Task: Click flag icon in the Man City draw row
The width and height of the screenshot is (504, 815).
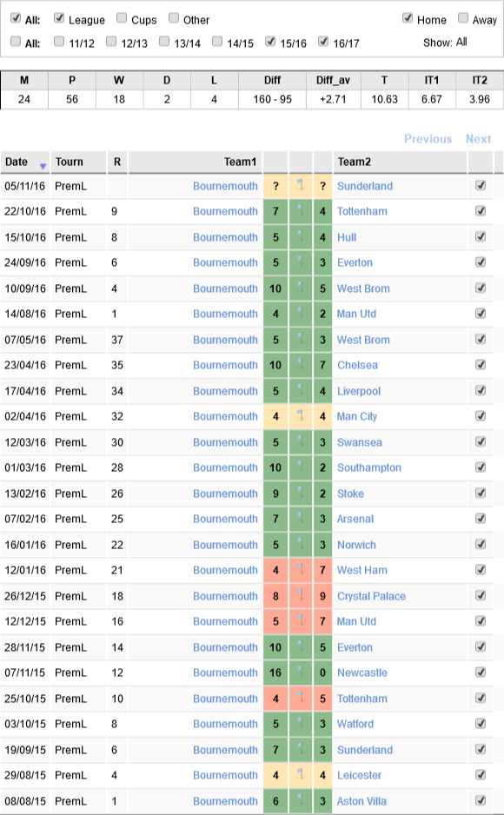Action: 301,416
